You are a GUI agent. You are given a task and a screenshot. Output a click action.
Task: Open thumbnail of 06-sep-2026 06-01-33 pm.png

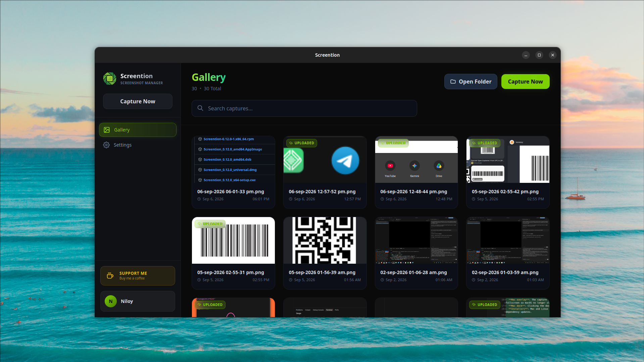tap(233, 160)
